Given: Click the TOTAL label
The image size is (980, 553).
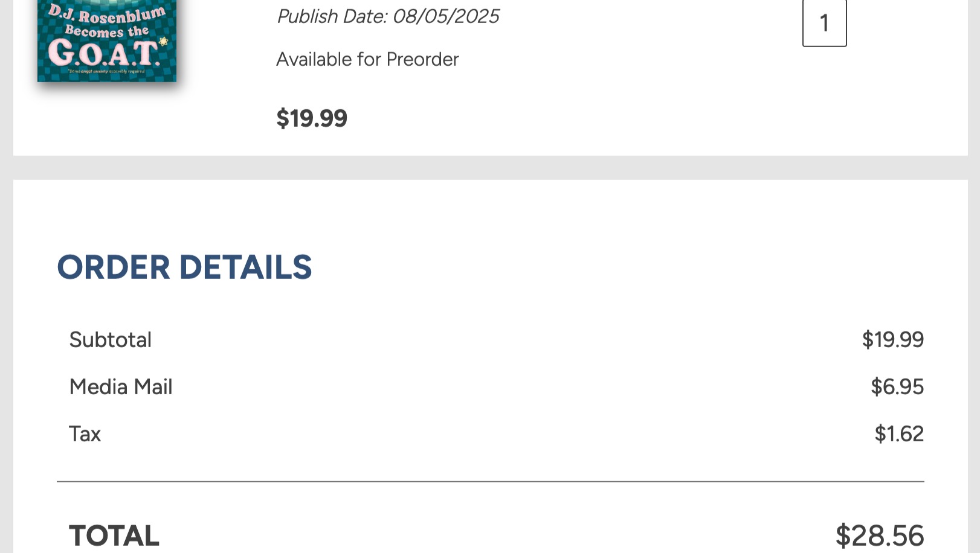Looking at the screenshot, I should coord(114,535).
